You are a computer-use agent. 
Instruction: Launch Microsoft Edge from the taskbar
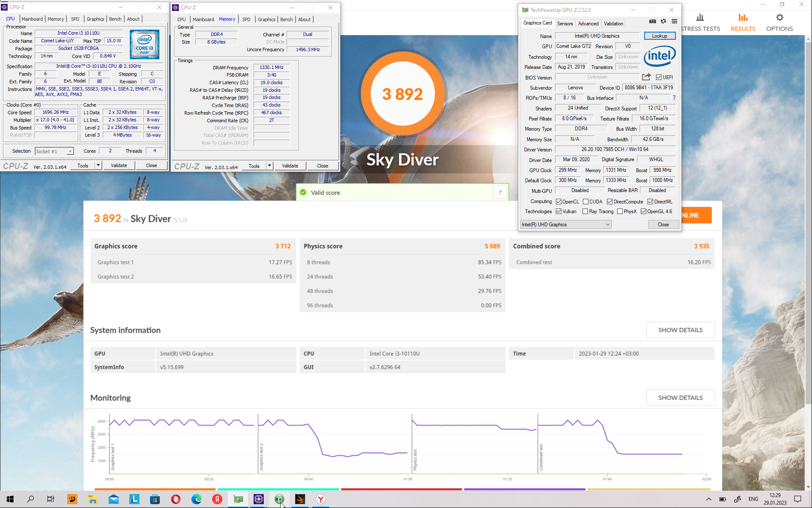[197, 499]
